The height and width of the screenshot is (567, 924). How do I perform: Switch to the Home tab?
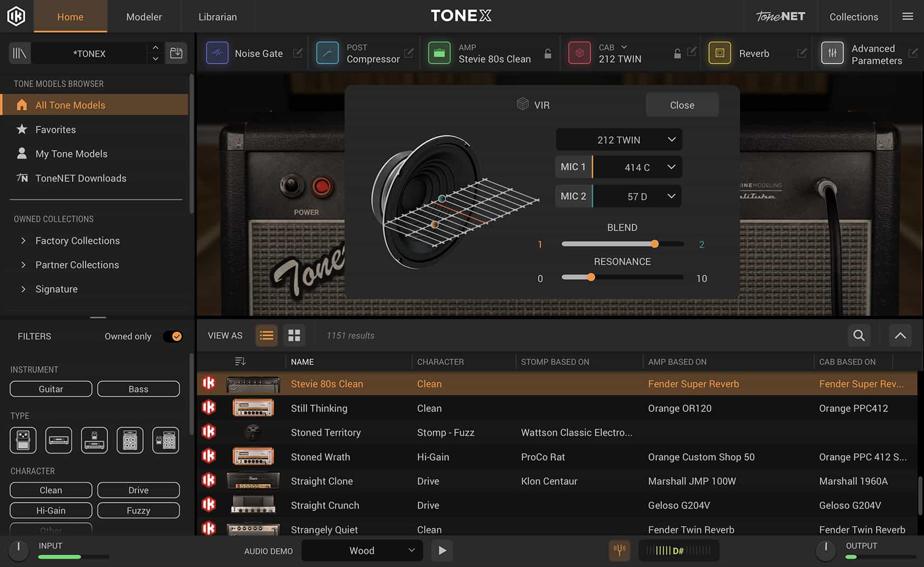coord(70,16)
